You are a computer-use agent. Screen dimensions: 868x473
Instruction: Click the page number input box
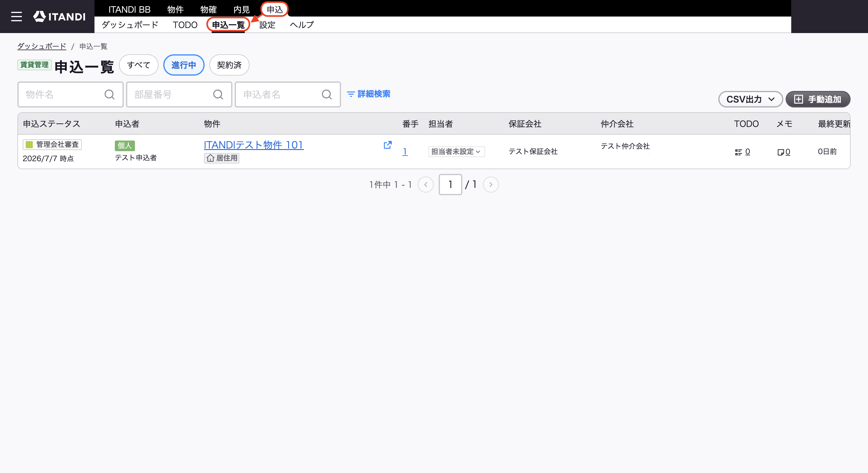click(x=450, y=185)
